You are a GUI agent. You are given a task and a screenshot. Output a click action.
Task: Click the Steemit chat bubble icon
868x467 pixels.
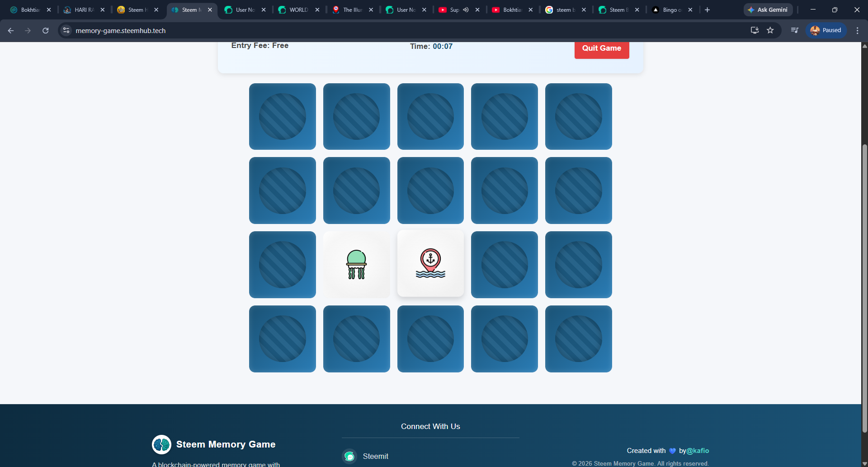pyautogui.click(x=349, y=456)
